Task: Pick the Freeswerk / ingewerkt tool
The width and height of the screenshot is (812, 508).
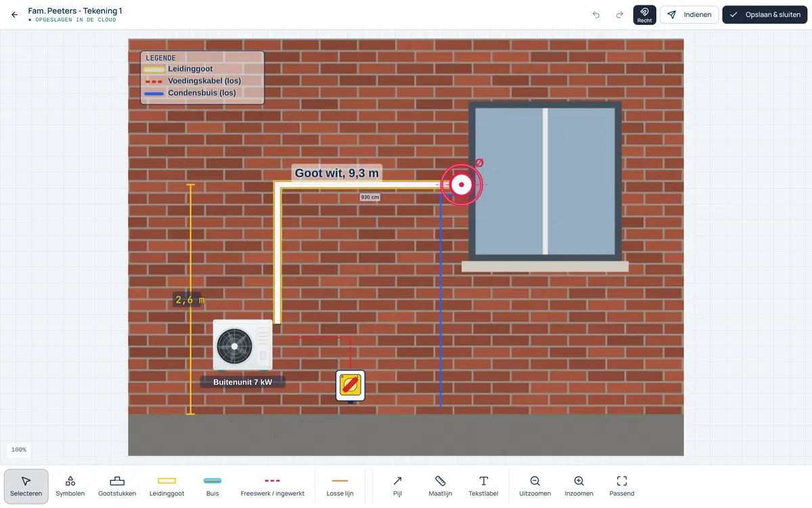Action: click(273, 486)
